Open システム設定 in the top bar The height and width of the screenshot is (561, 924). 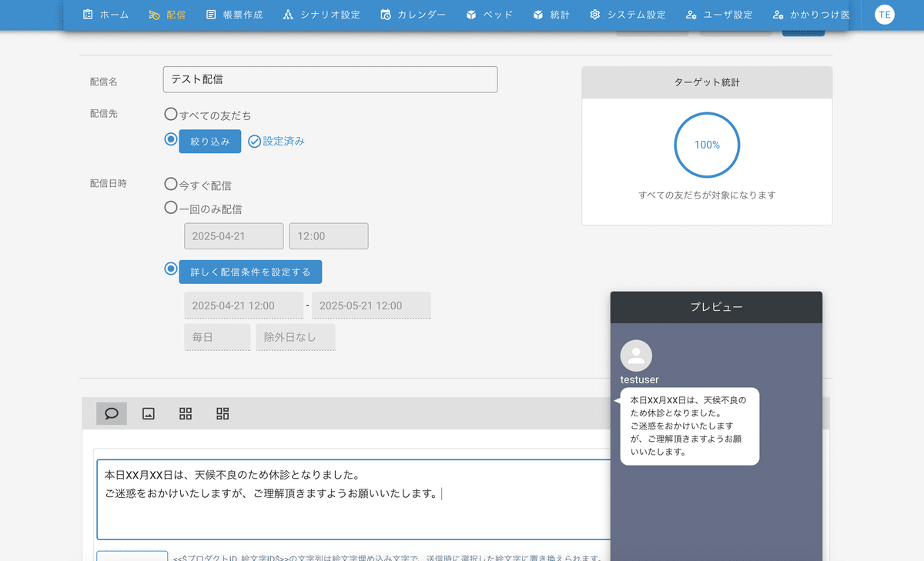click(627, 15)
